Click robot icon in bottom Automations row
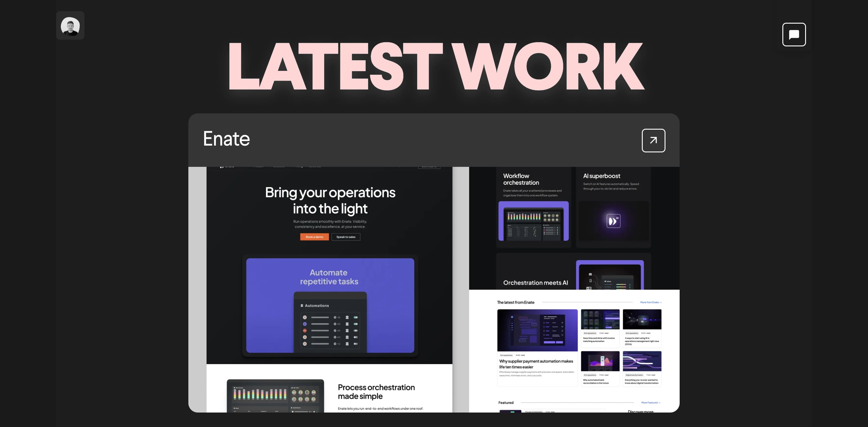The width and height of the screenshot is (868, 427). [347, 344]
